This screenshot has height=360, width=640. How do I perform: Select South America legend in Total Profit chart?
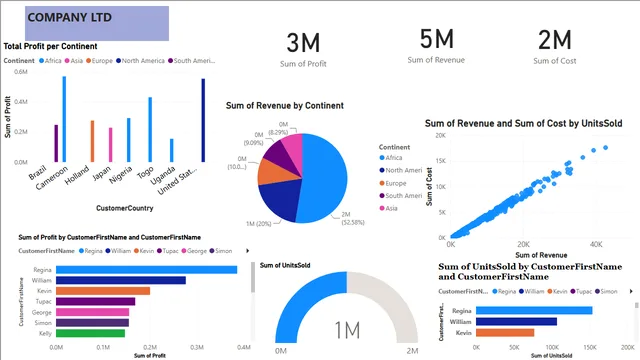(x=191, y=61)
